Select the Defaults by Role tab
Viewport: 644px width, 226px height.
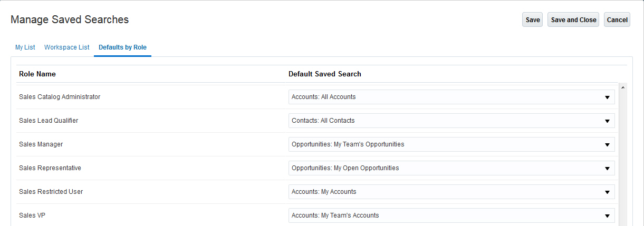122,47
